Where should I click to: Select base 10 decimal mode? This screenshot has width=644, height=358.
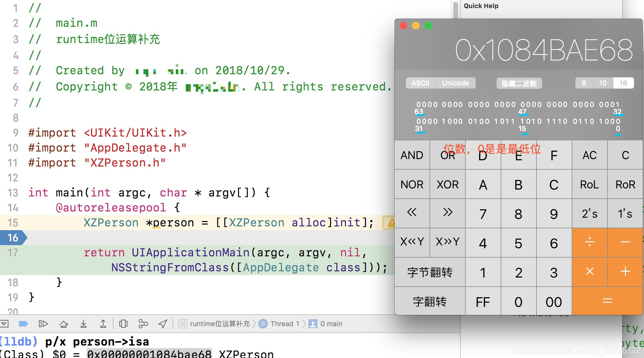603,83
